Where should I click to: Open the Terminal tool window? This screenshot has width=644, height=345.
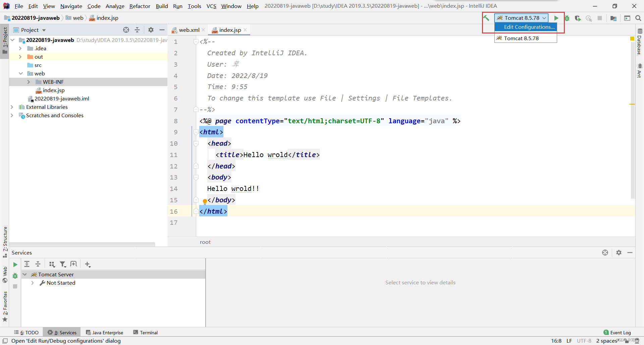[145, 332]
